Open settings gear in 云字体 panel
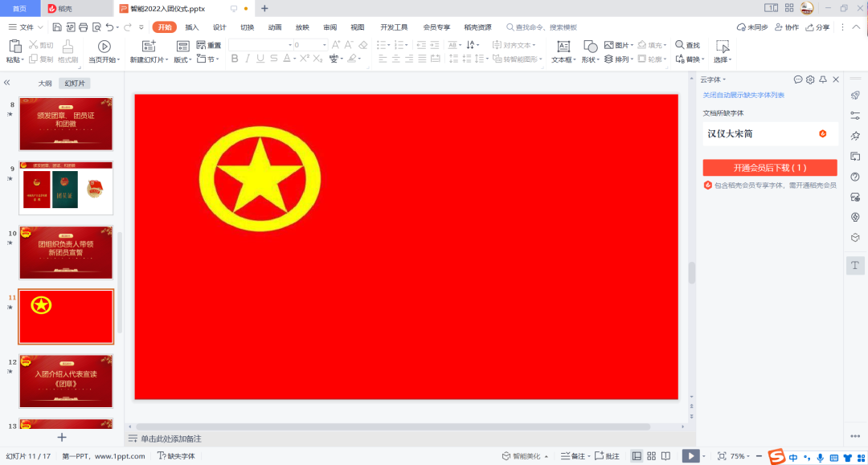868x465 pixels. [x=810, y=80]
